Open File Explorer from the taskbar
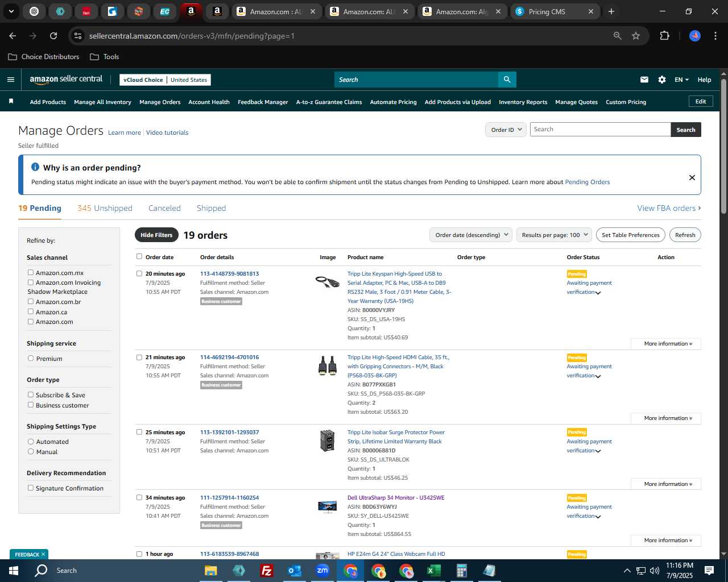This screenshot has width=728, height=582. tap(211, 571)
